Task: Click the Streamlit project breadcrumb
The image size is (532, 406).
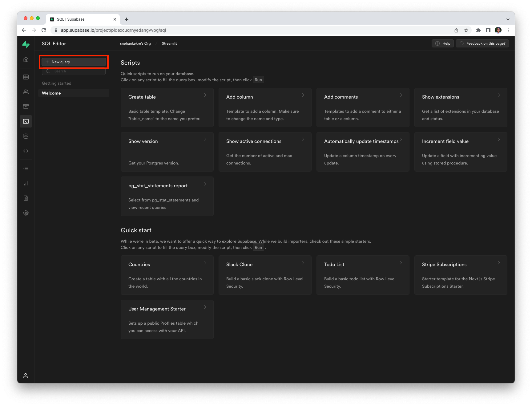Action: (169, 43)
